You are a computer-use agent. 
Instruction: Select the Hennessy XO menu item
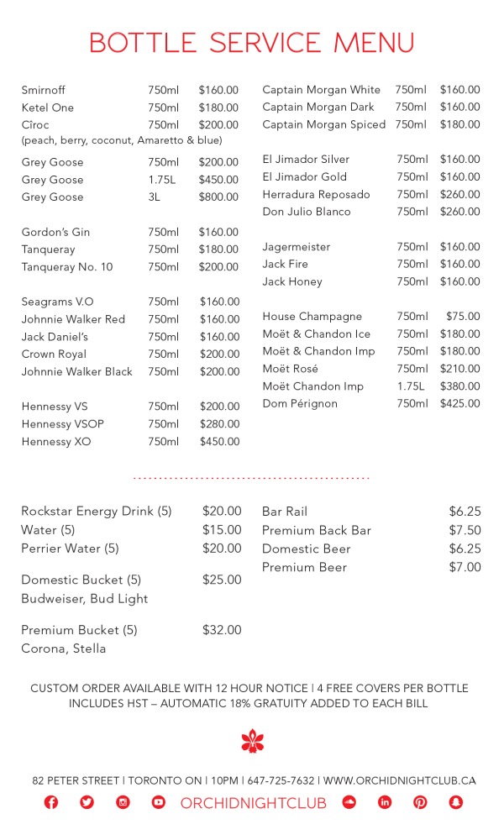tap(56, 442)
